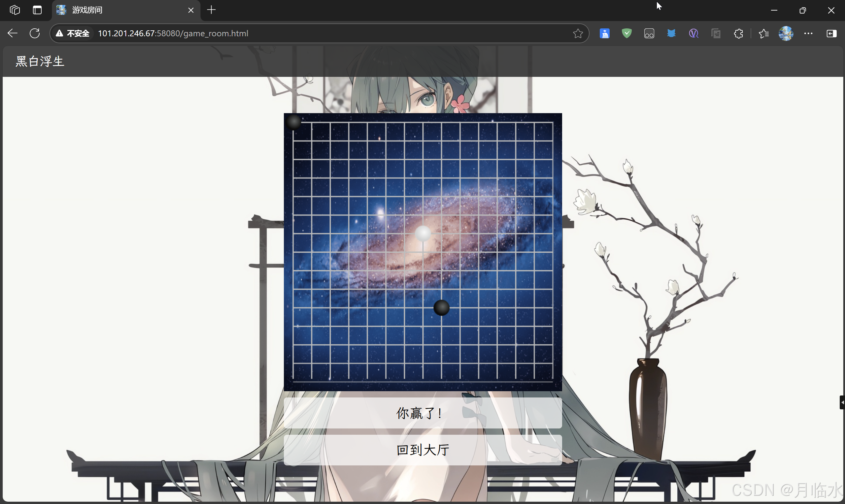Expand the collapsed side panel arrow
Viewport: 845px width, 504px height.
[x=842, y=402]
